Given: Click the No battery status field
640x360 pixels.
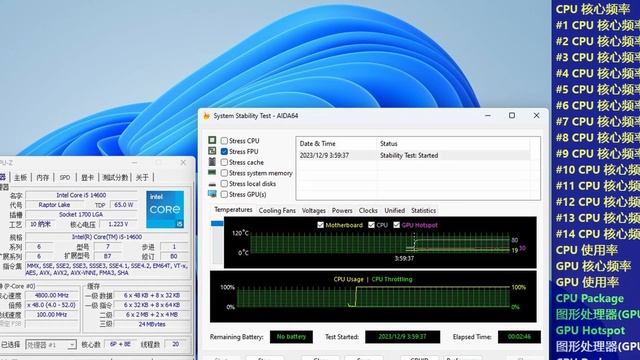Looking at the screenshot, I should (x=291, y=337).
